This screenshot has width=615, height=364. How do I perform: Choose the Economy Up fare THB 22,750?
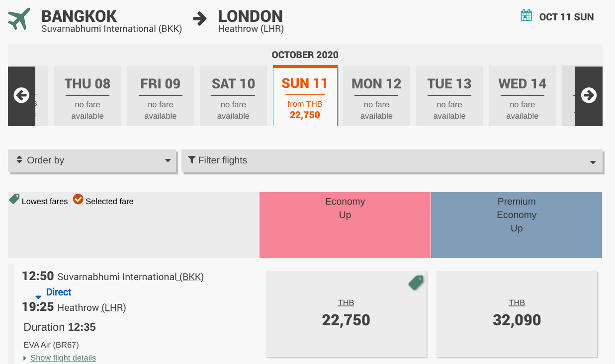point(347,314)
